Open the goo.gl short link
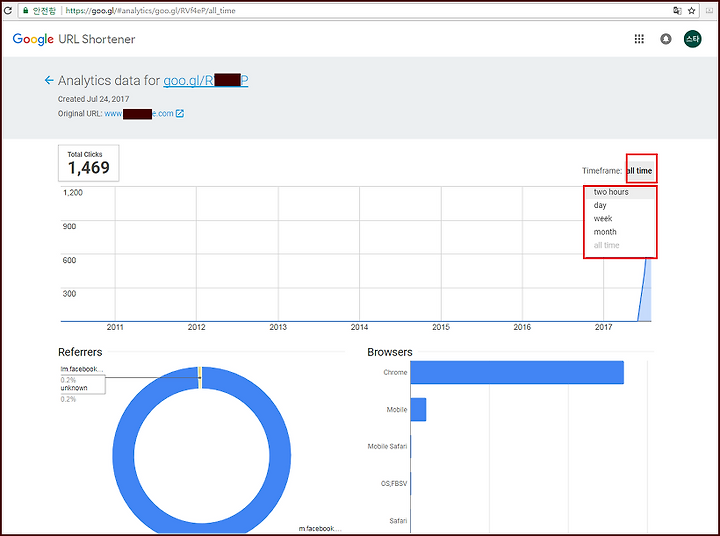 [206, 80]
